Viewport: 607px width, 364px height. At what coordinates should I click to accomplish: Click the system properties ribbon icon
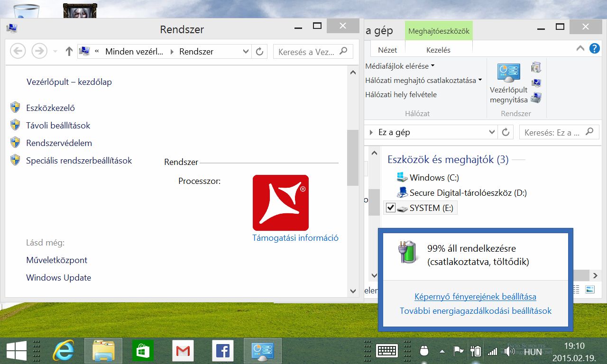536,83
